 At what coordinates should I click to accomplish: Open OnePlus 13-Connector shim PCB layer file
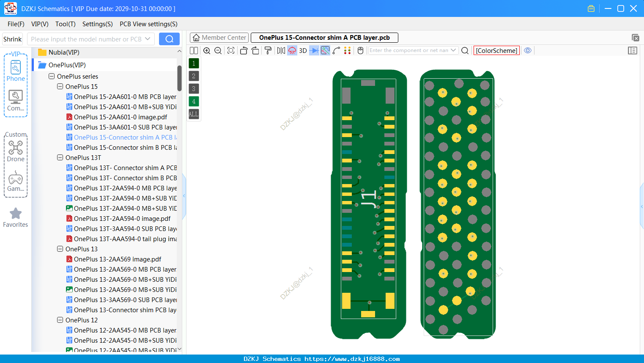pyautogui.click(x=122, y=310)
